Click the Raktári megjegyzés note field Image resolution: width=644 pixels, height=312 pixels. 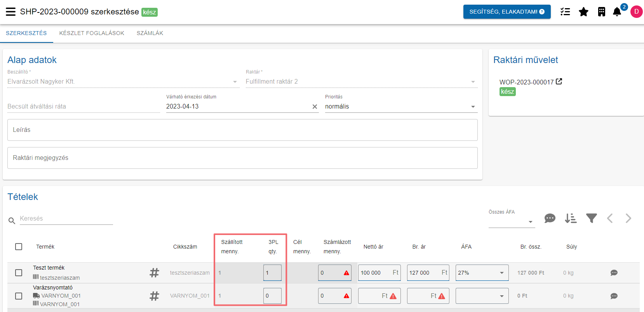pos(242,158)
